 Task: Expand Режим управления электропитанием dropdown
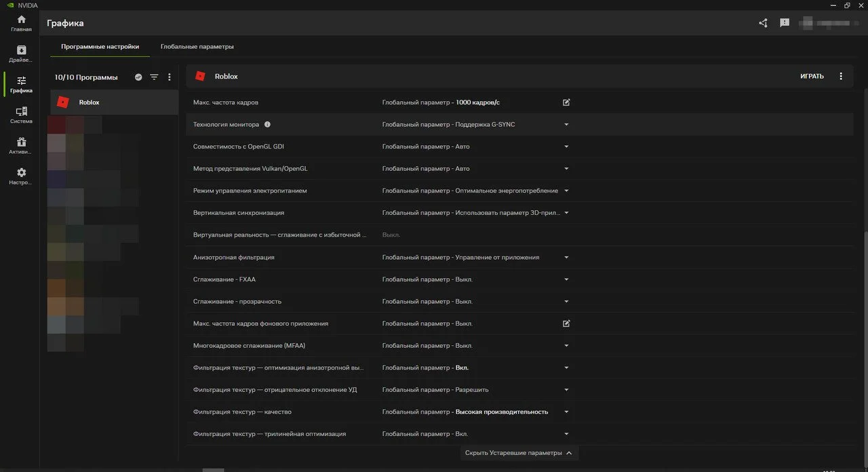coord(566,191)
